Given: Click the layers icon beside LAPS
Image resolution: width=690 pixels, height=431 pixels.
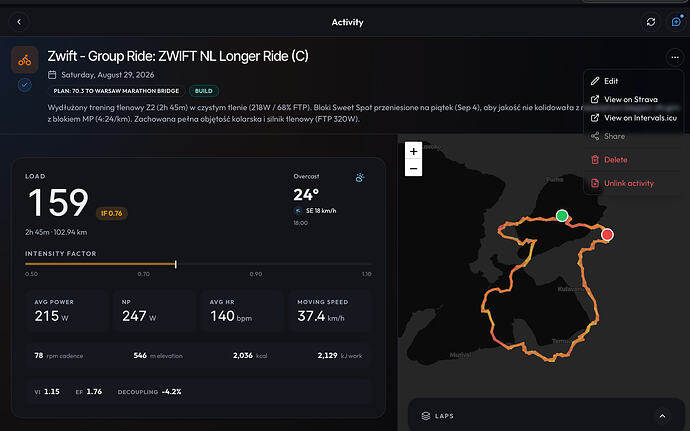Looking at the screenshot, I should pyautogui.click(x=426, y=416).
